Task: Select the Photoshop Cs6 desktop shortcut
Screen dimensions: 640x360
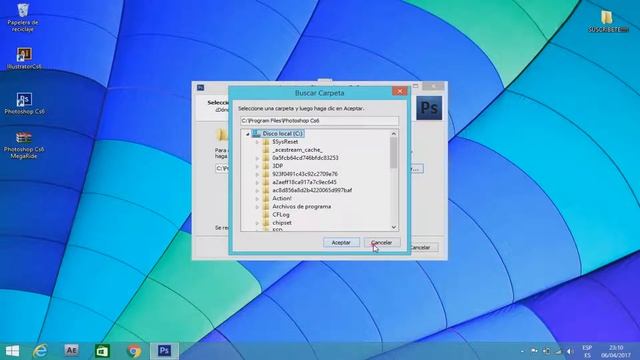Action: [x=24, y=103]
